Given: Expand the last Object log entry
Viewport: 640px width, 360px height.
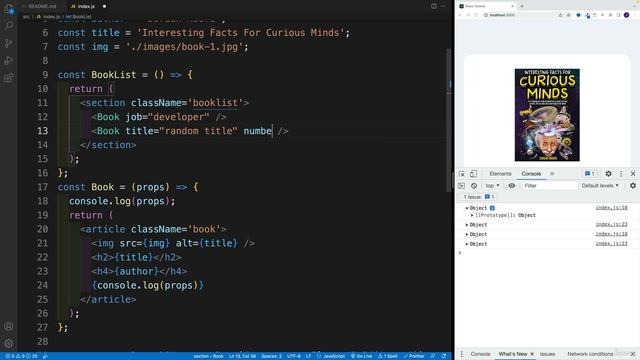Looking at the screenshot, I should click(x=467, y=244).
